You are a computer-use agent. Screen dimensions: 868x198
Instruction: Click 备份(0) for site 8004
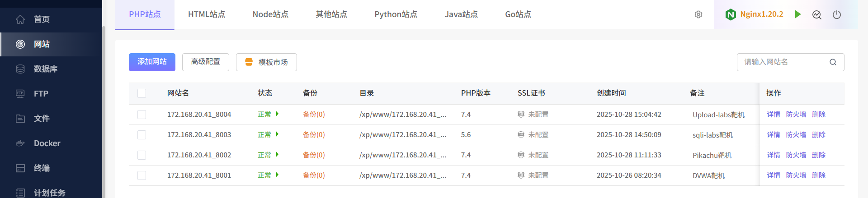(314, 115)
